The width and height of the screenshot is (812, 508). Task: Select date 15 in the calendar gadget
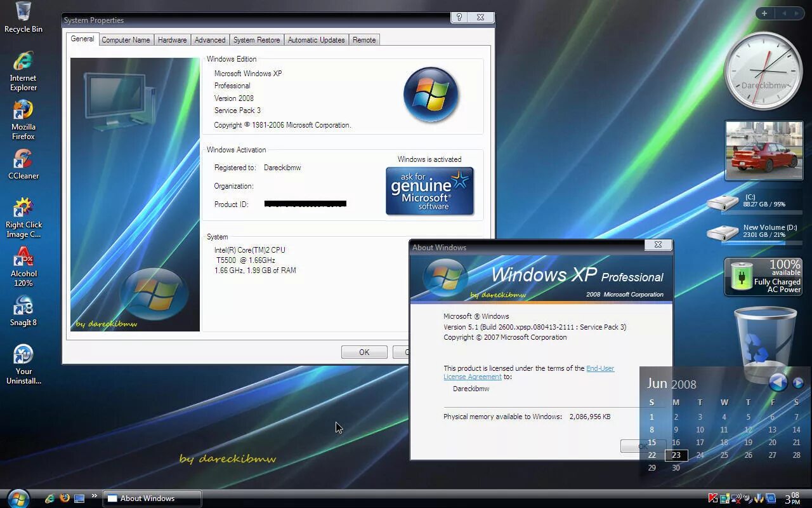(652, 442)
